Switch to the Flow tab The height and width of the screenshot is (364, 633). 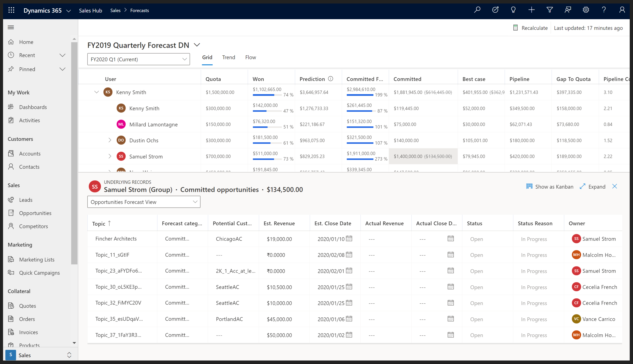click(x=250, y=57)
